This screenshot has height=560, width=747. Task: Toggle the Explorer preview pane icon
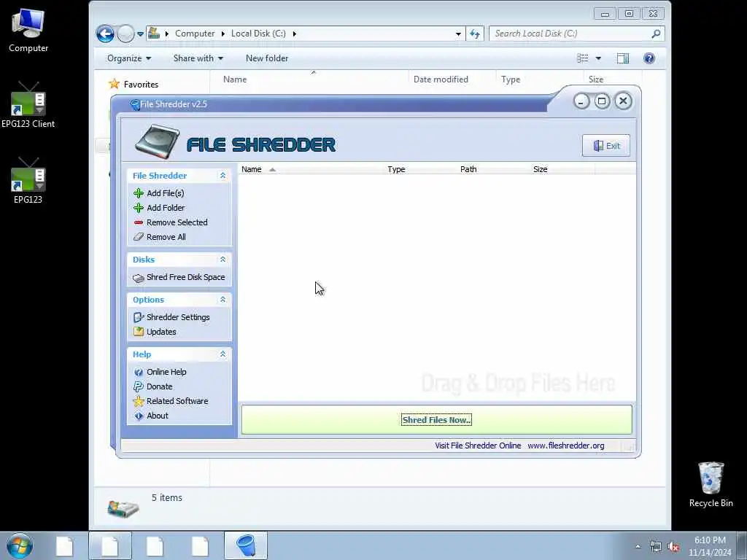(x=623, y=58)
